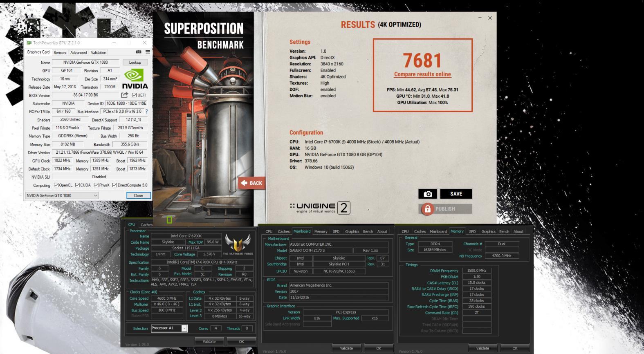The width and height of the screenshot is (644, 354).
Task: Click the DRAM Frequency value 1500.0 MHz
Action: tap(477, 271)
